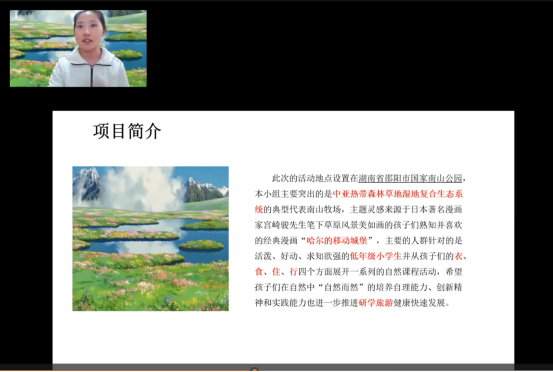Click the red character 住 in the paragraph
Screen dimensions: 553x372
click(x=276, y=272)
